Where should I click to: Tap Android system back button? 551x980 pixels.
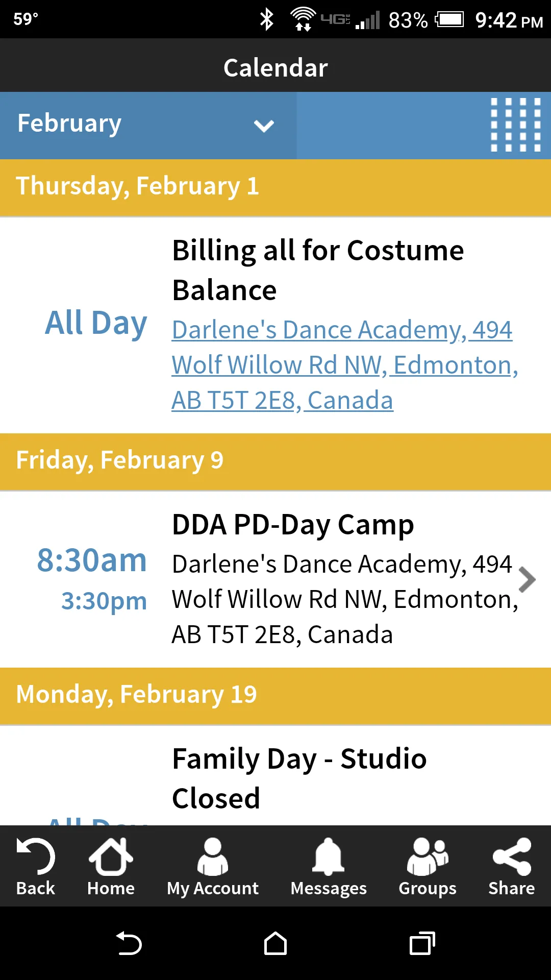[129, 944]
